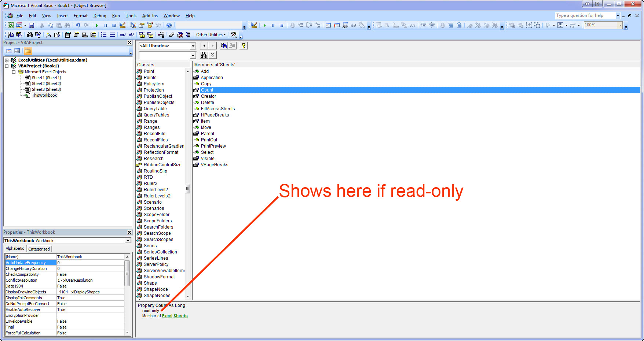Click the Bring to Front icon

(x=512, y=25)
